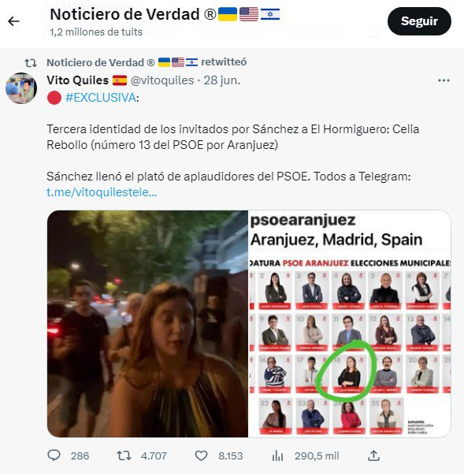464x476 pixels.
Task: Open the t.me/vitoquilestele Telegram link
Action: (x=102, y=192)
